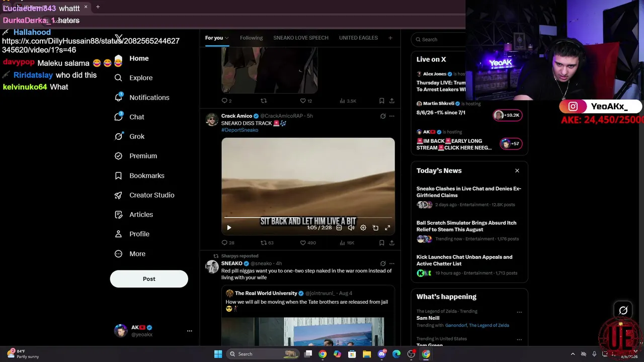This screenshot has height=362, width=644.
Task: Open more options for Sam Neill trend
Action: pyautogui.click(x=519, y=312)
